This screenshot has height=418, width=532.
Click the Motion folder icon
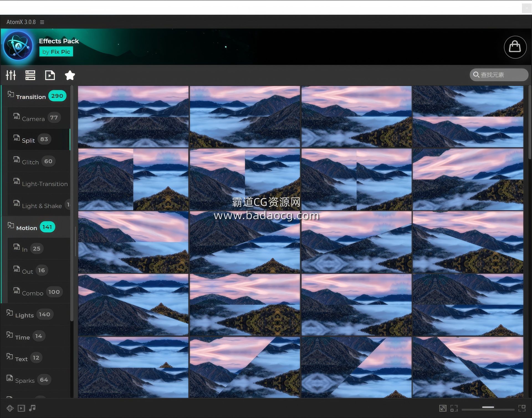pyautogui.click(x=11, y=225)
